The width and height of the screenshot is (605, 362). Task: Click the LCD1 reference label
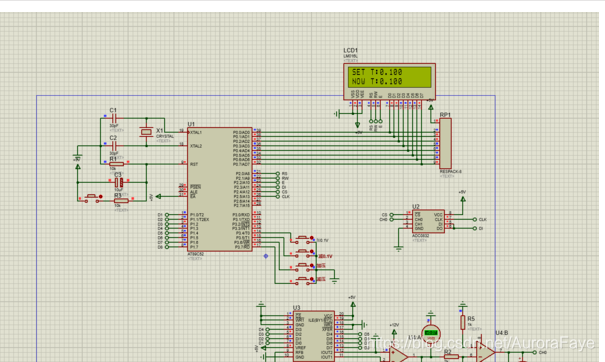pyautogui.click(x=350, y=51)
